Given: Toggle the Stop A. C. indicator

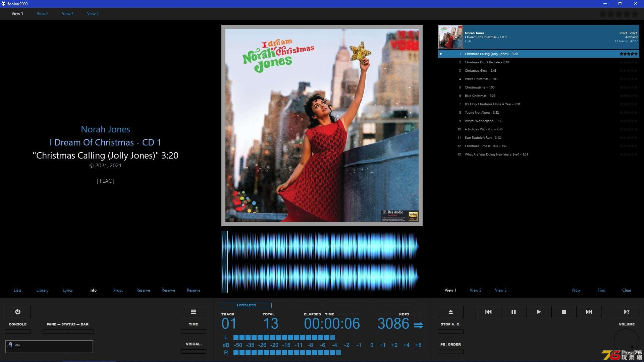Looking at the screenshot, I should [x=451, y=331].
